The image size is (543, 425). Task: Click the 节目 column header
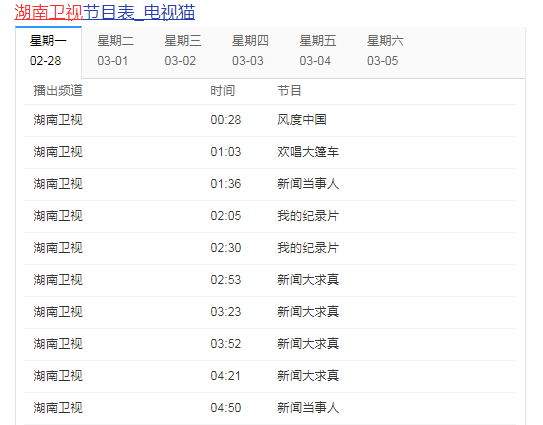click(x=290, y=91)
